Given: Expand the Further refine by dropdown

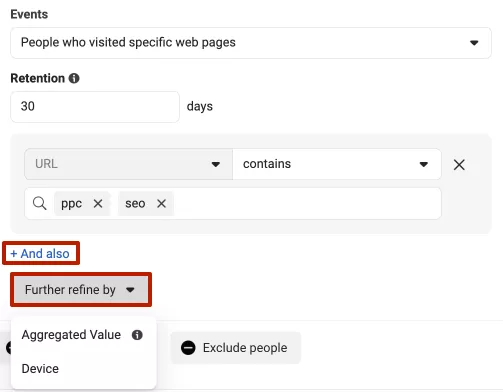Looking at the screenshot, I should tap(81, 290).
